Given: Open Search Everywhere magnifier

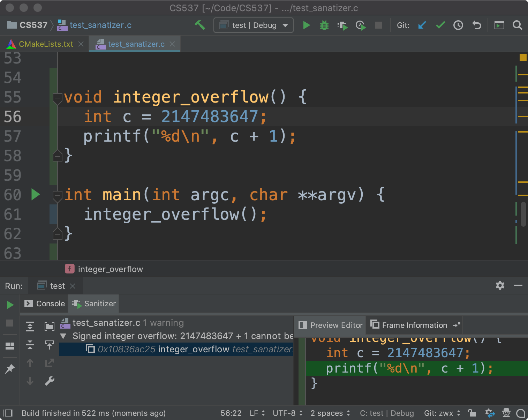Looking at the screenshot, I should [518, 25].
